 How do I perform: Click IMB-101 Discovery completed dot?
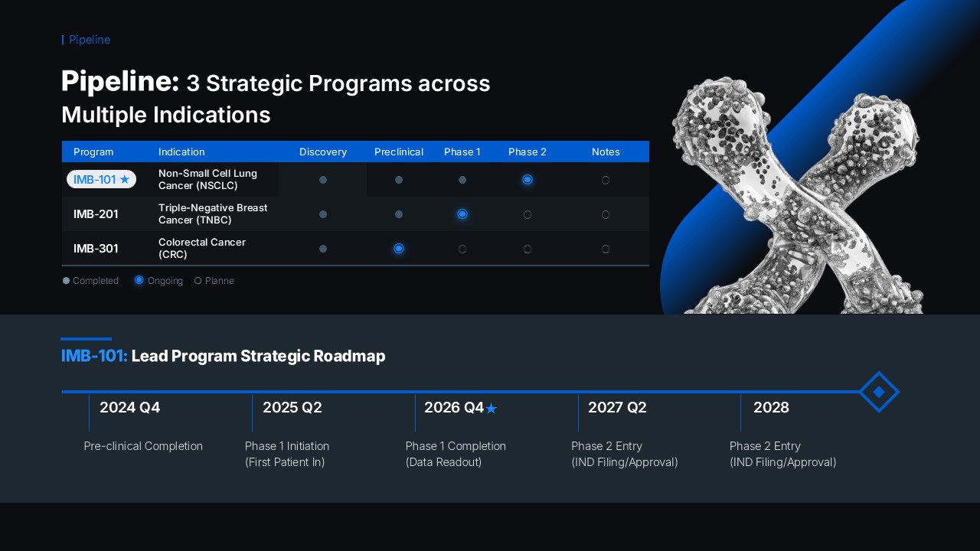pyautogui.click(x=323, y=180)
